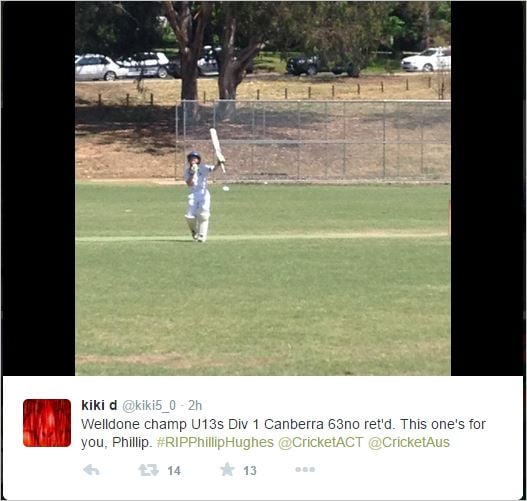The image size is (527, 501).
Task: Favorite the tweet with star icon
Action: click(228, 469)
